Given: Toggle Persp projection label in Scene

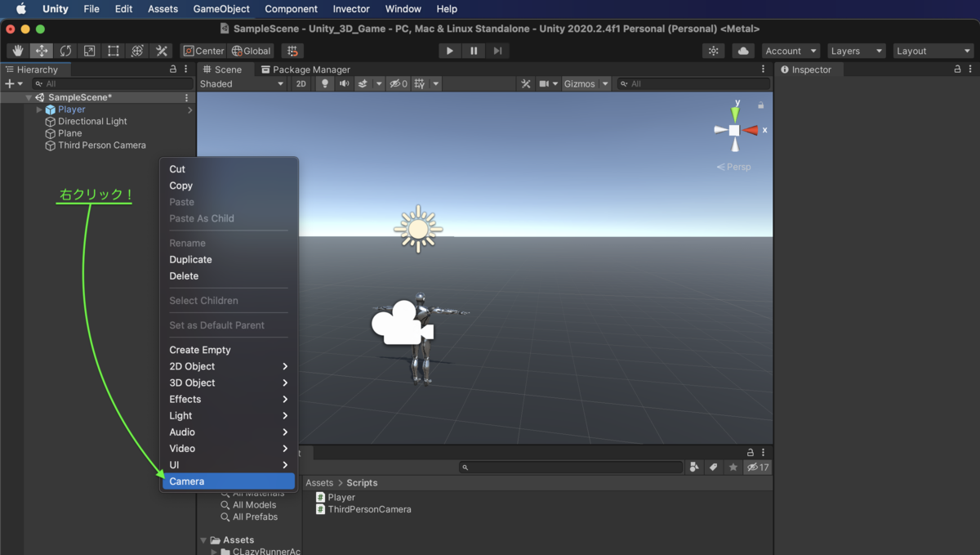Looking at the screenshot, I should [x=733, y=167].
